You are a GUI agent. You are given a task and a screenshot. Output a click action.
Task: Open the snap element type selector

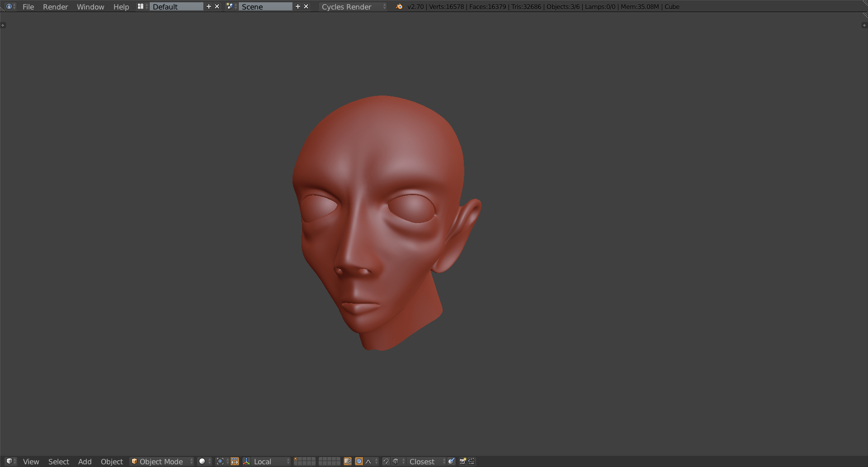pyautogui.click(x=398, y=461)
